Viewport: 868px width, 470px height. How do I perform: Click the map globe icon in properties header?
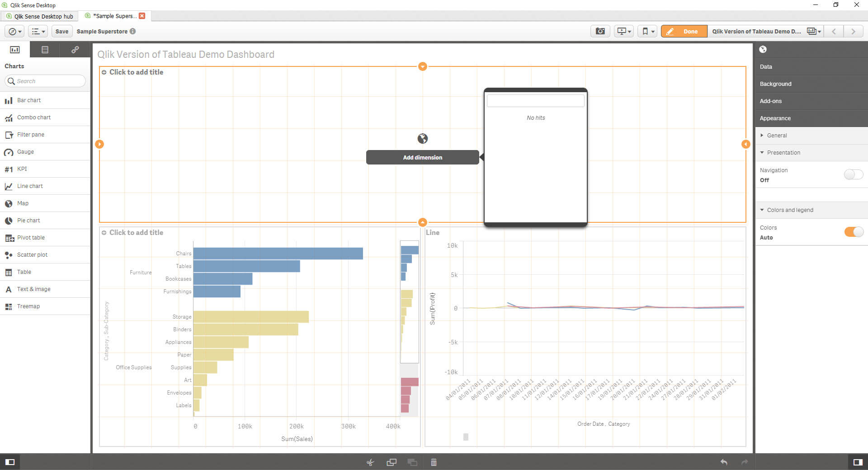click(x=763, y=50)
